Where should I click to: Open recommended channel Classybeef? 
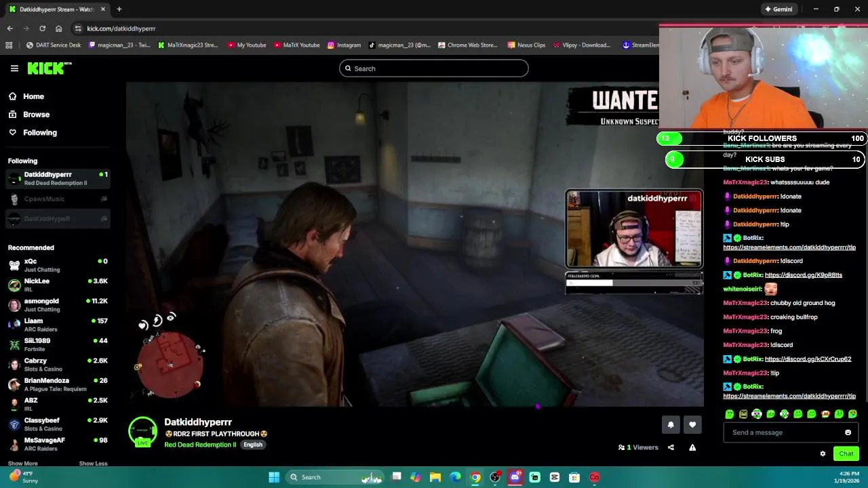(x=58, y=424)
